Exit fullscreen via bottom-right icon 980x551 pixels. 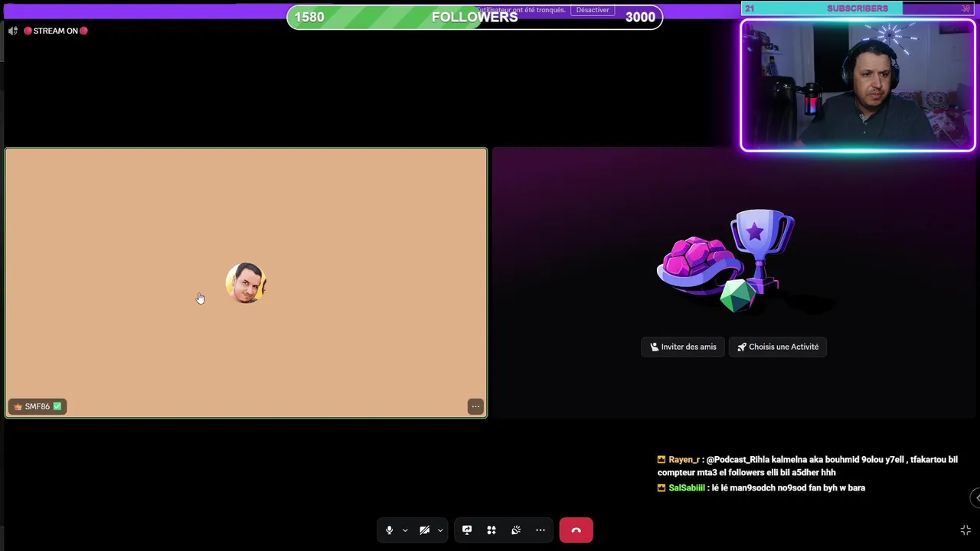click(965, 530)
